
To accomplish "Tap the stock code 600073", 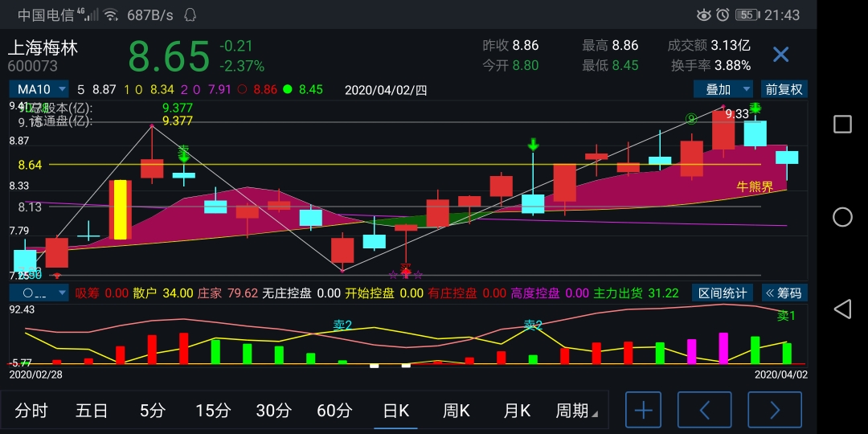I will click(32, 67).
